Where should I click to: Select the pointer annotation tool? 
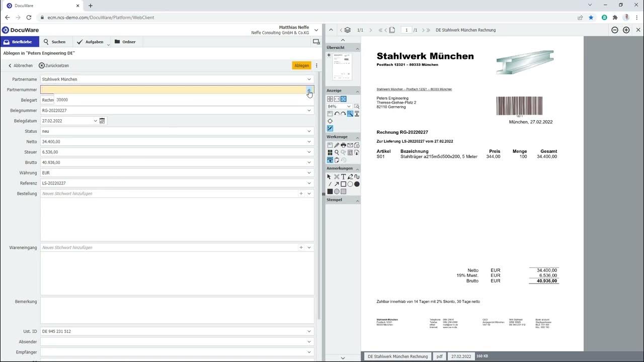click(x=329, y=177)
